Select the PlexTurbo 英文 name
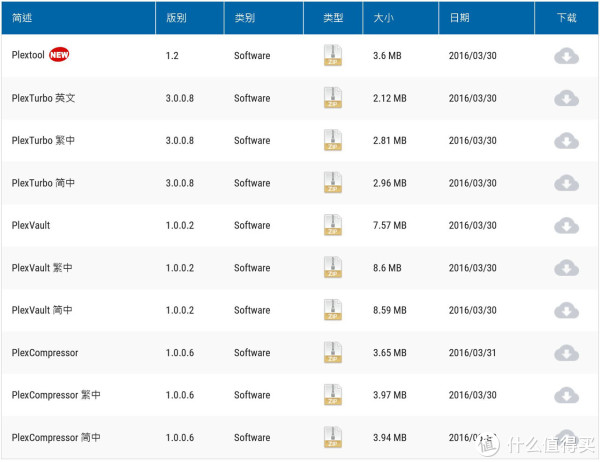The height and width of the screenshot is (462, 600). (43, 98)
